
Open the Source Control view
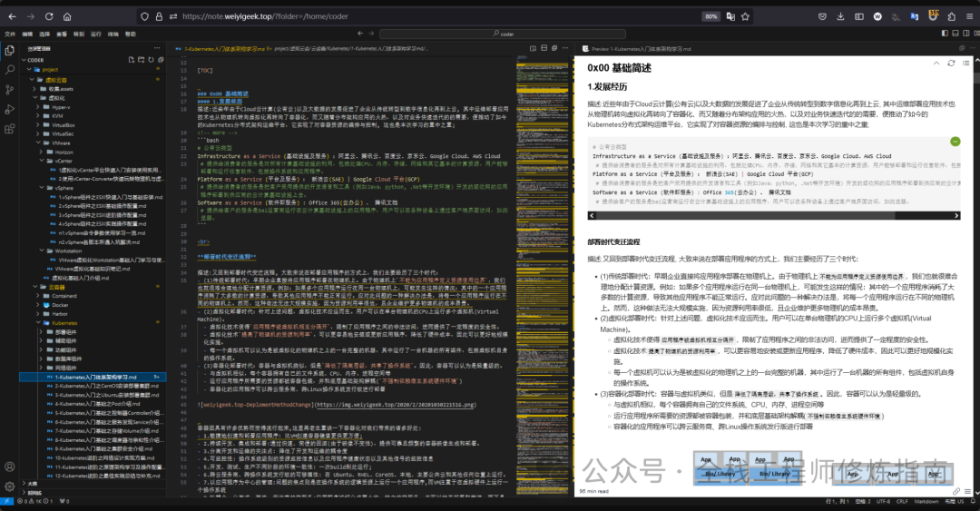(9, 90)
